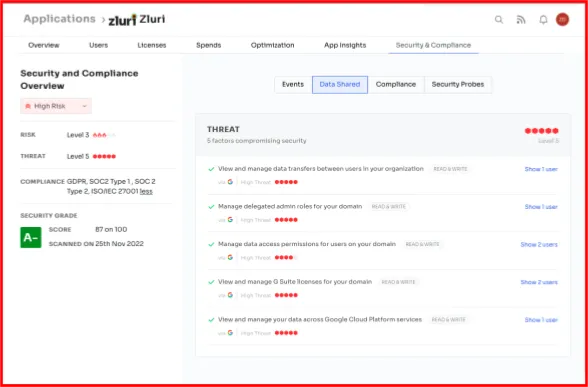
Task: Select the Spends tab
Action: 208,45
